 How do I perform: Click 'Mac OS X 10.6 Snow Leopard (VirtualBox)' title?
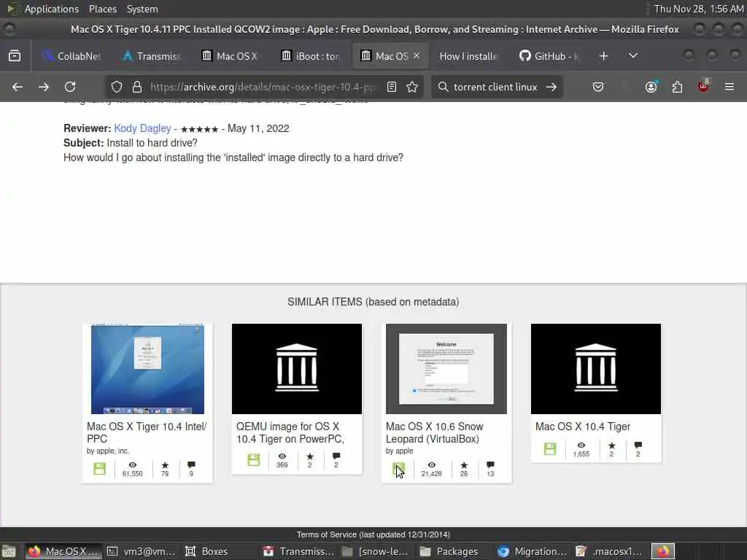click(x=435, y=432)
